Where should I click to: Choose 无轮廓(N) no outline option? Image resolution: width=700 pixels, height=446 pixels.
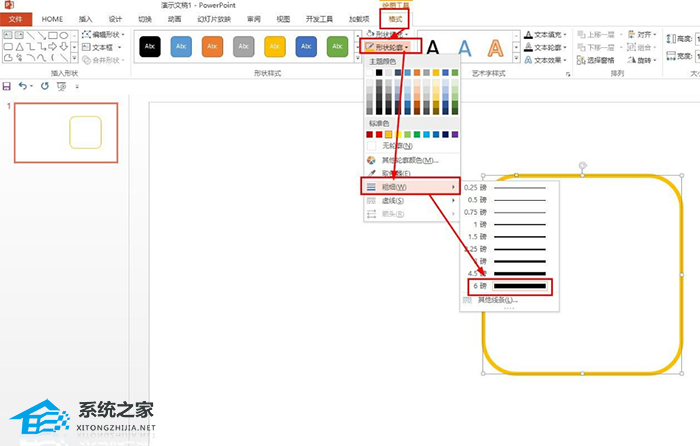[397, 146]
